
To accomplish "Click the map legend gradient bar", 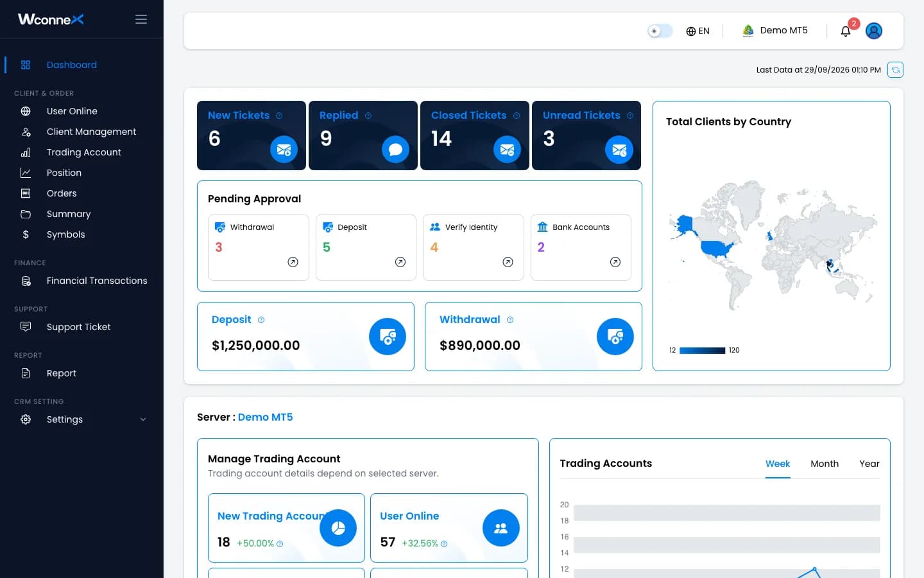I will coord(702,351).
